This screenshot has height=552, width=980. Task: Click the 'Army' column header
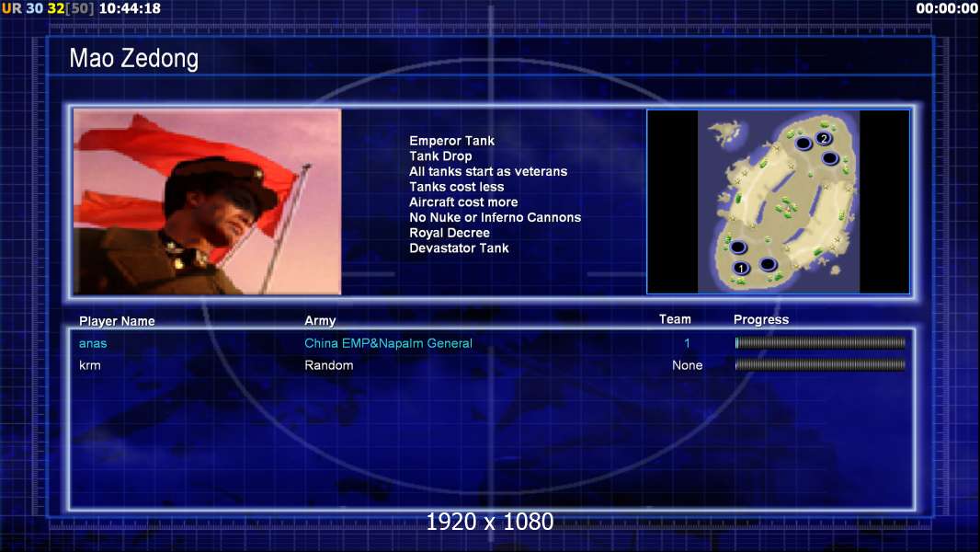tap(320, 321)
